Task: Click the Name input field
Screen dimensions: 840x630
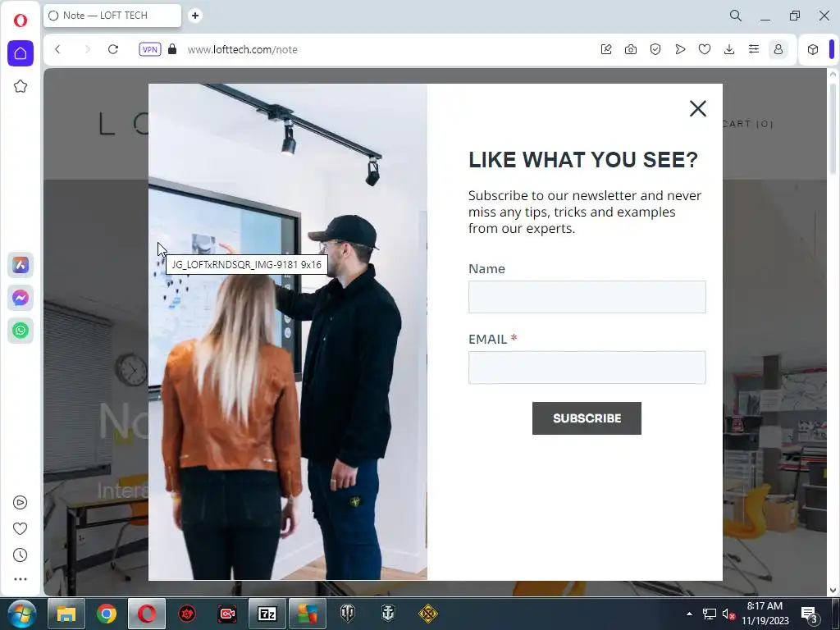Action: pos(587,297)
